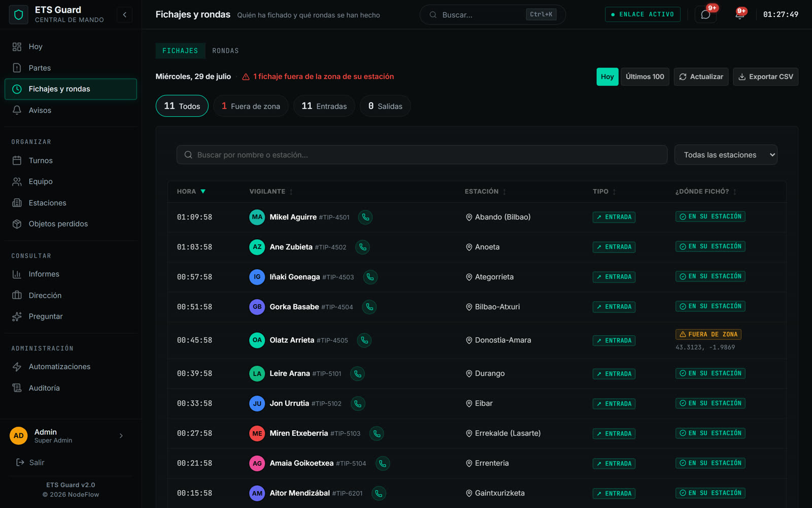Filter by Entradas chip
Image resolution: width=812 pixels, height=508 pixels.
[324, 106]
